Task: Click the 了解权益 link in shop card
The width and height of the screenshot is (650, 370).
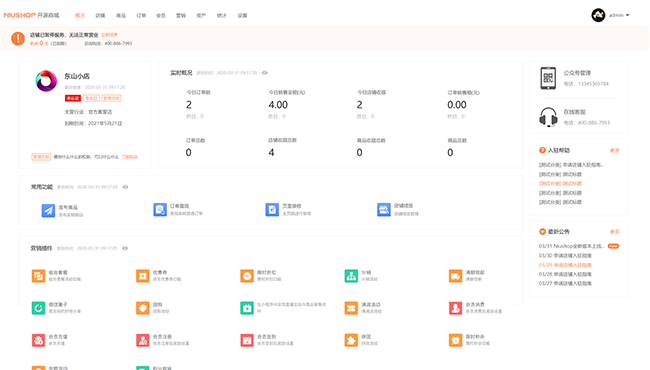Action: (x=129, y=157)
